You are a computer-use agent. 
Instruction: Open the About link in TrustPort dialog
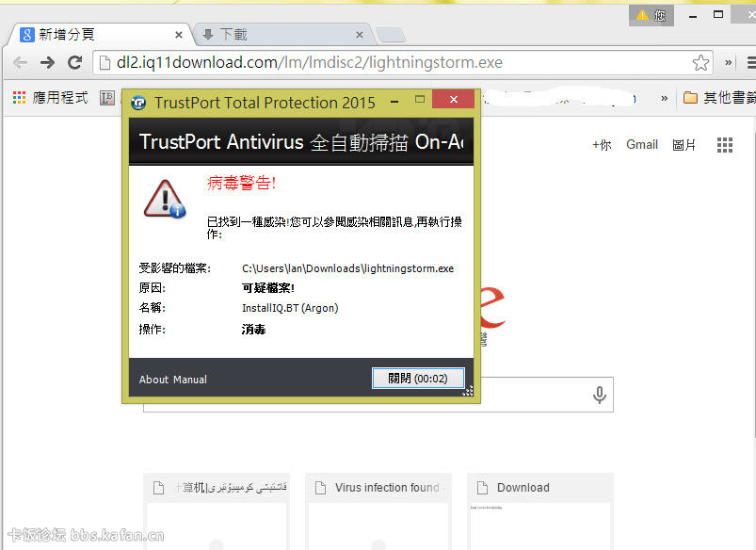(x=153, y=380)
